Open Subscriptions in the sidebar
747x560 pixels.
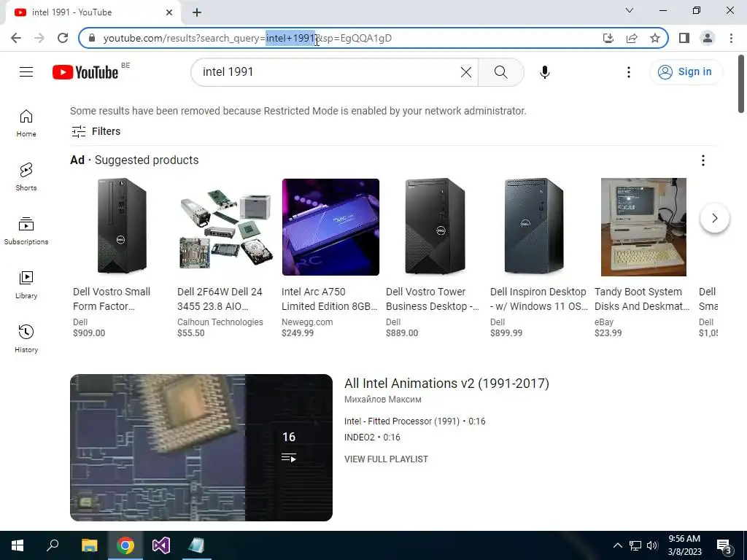(26, 231)
